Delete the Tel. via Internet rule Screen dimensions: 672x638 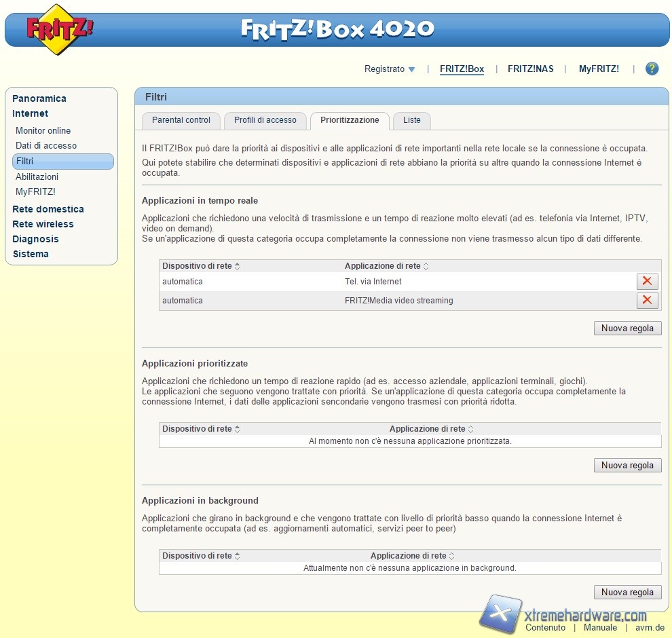[x=647, y=282]
